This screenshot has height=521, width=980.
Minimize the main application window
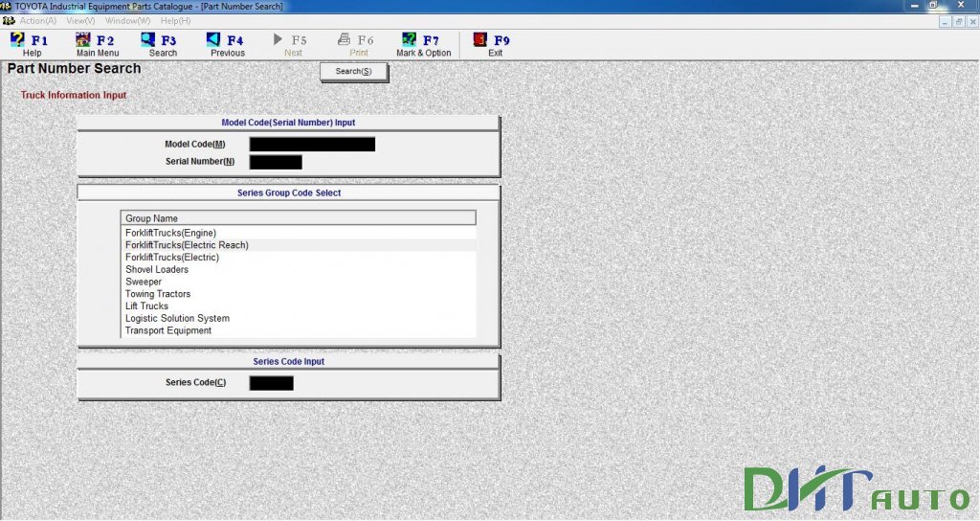pos(914,6)
